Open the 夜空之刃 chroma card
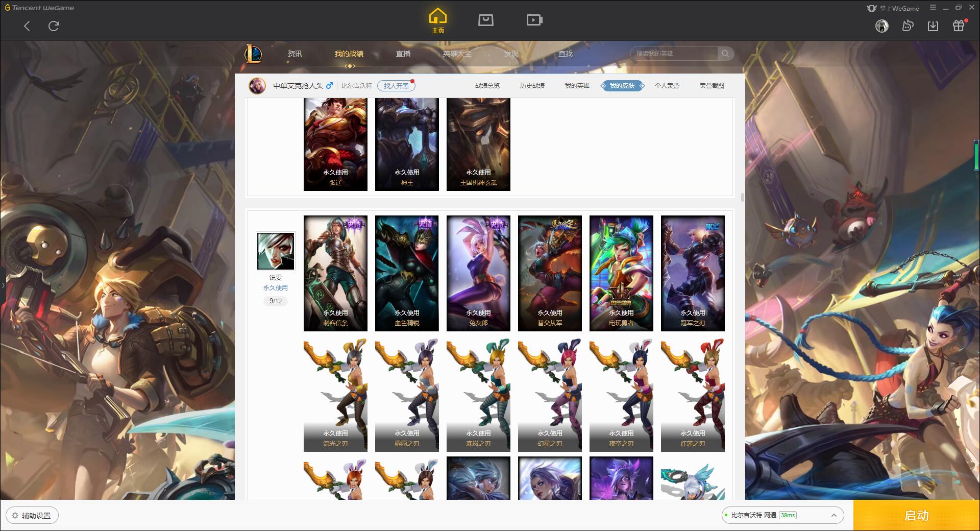 [x=621, y=395]
